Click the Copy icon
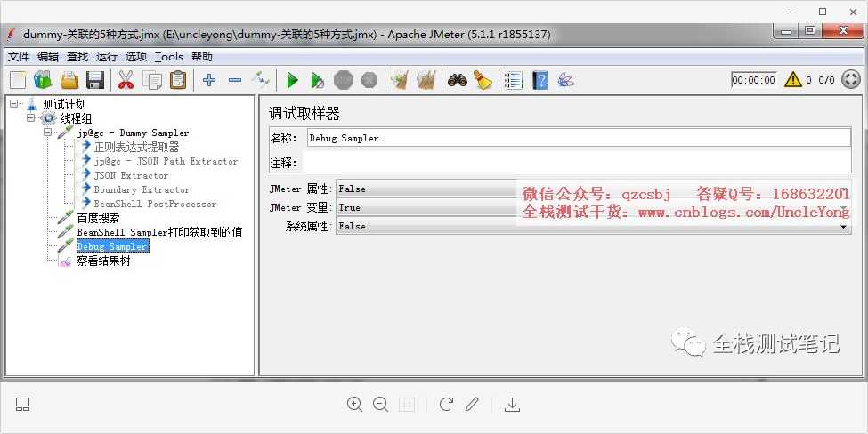This screenshot has height=434, width=868. point(151,80)
